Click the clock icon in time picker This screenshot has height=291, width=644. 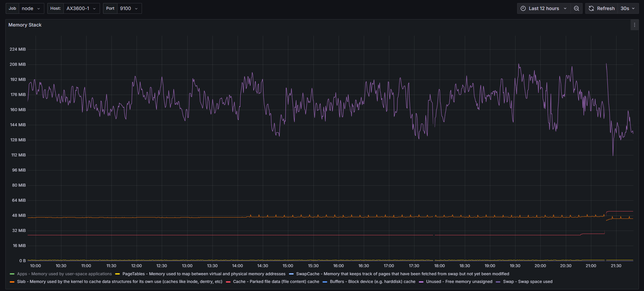tap(523, 8)
